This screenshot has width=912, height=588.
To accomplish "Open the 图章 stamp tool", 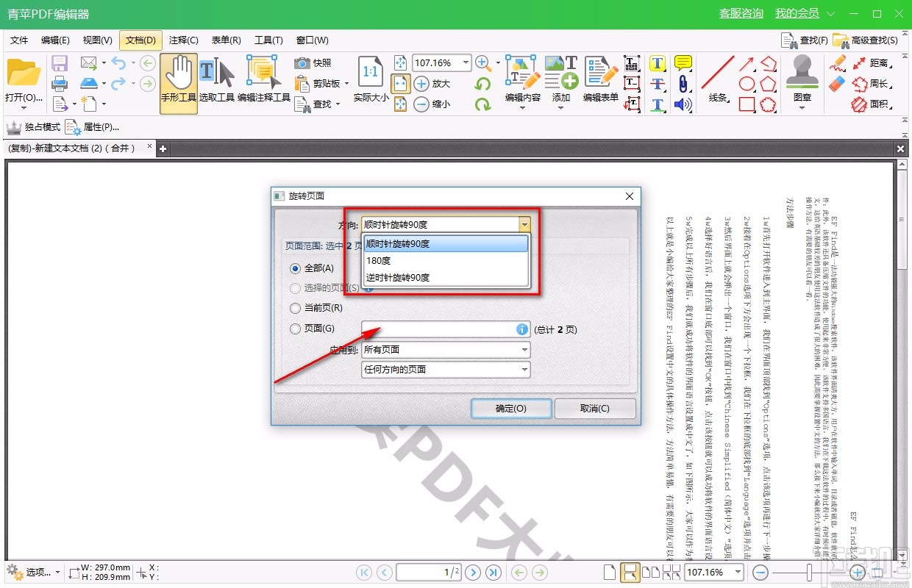I will [x=802, y=83].
